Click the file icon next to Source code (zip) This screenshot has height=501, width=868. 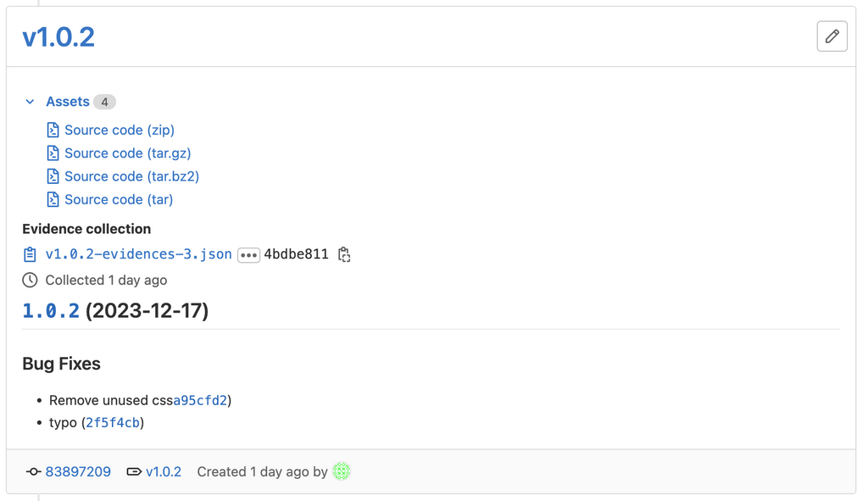point(52,130)
